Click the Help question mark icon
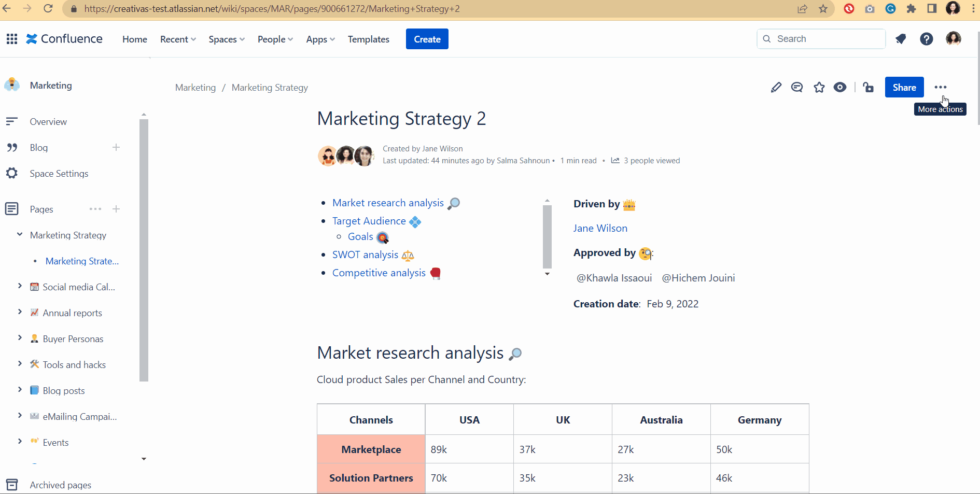 tap(926, 39)
